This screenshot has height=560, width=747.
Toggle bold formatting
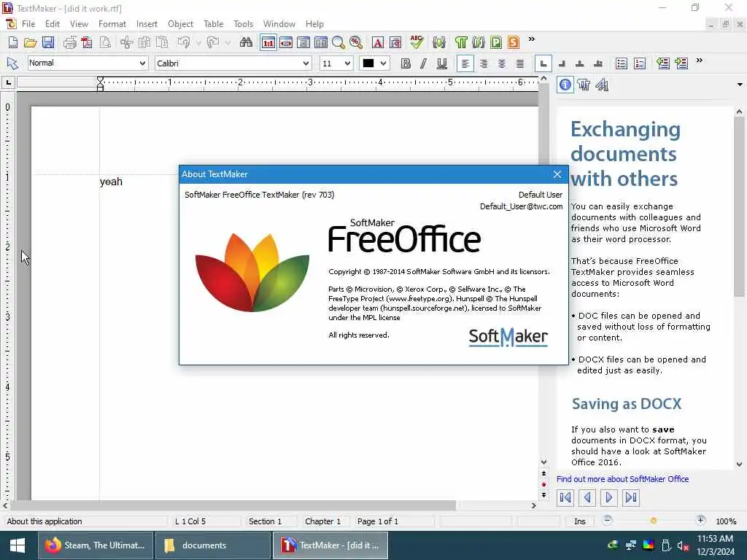tap(406, 63)
